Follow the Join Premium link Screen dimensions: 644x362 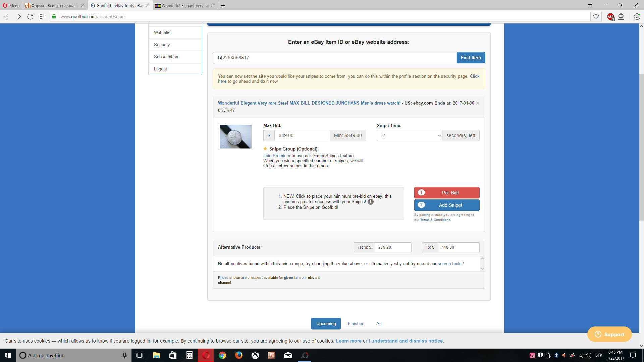[276, 156]
